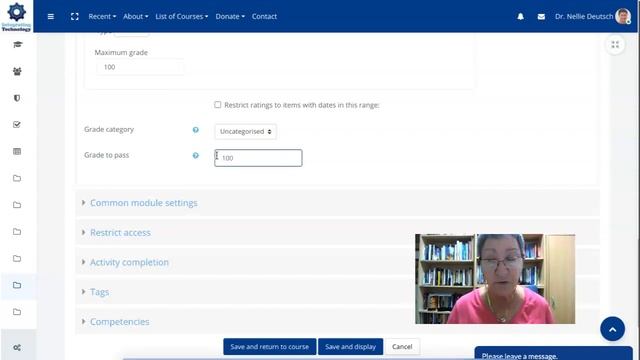Image resolution: width=640 pixels, height=360 pixels.
Task: Click the expand grid icon at top right
Action: (615, 44)
